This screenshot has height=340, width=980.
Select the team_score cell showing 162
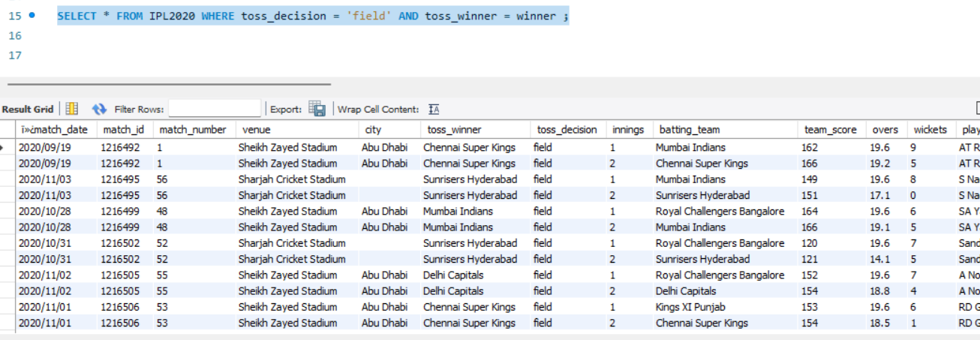pyautogui.click(x=832, y=148)
